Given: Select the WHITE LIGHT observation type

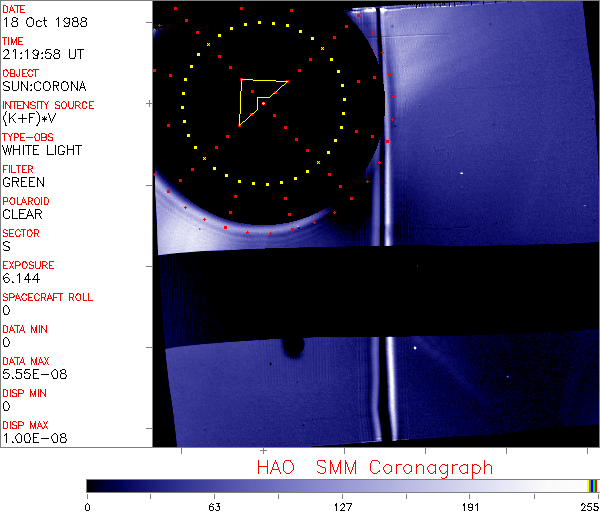Looking at the screenshot, I should point(42,151).
